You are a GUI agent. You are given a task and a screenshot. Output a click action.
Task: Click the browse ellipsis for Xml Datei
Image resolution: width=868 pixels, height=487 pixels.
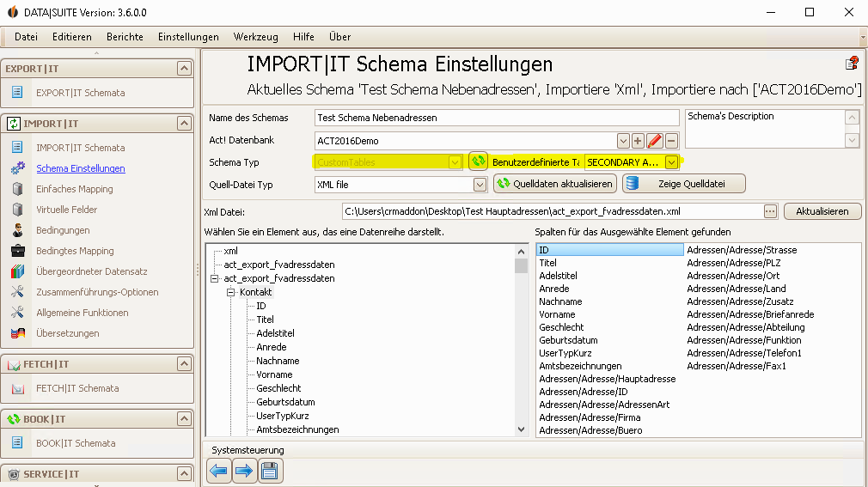(770, 211)
